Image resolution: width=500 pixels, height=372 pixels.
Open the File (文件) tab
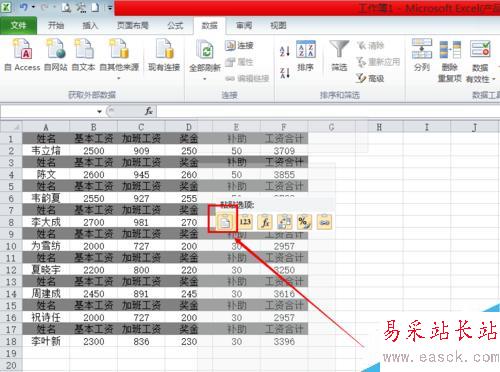click(18, 25)
